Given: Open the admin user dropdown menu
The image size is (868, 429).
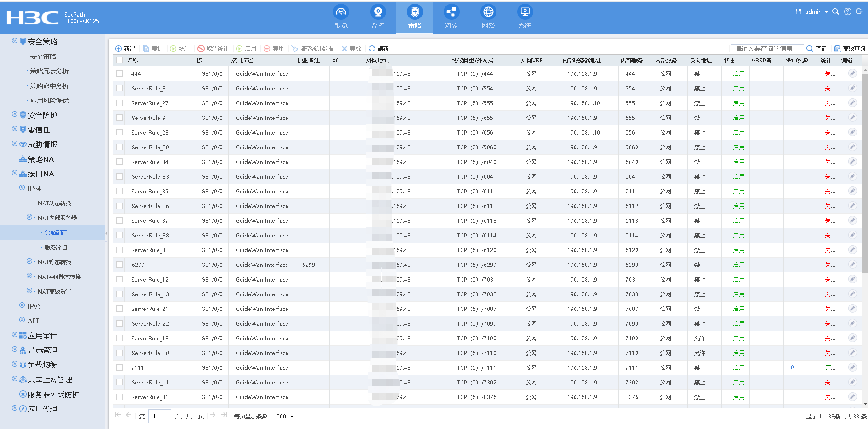Looking at the screenshot, I should pos(816,11).
